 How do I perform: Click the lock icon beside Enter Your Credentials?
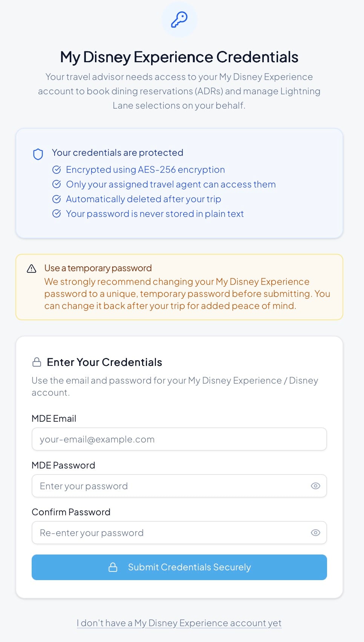pyautogui.click(x=37, y=362)
